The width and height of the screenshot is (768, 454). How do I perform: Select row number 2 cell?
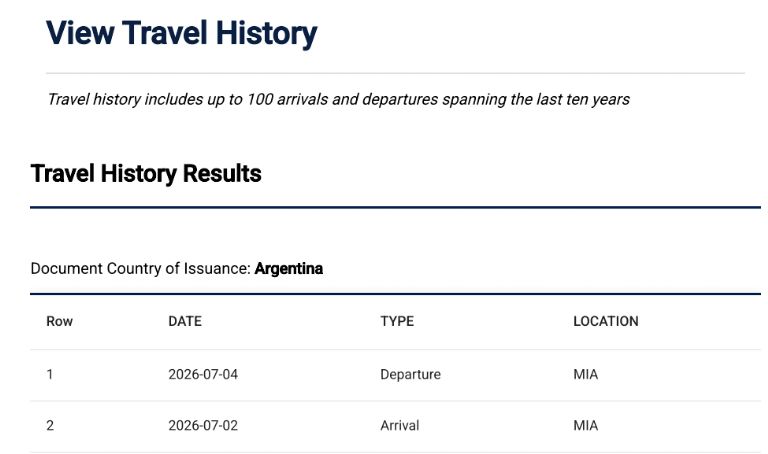[x=50, y=426]
